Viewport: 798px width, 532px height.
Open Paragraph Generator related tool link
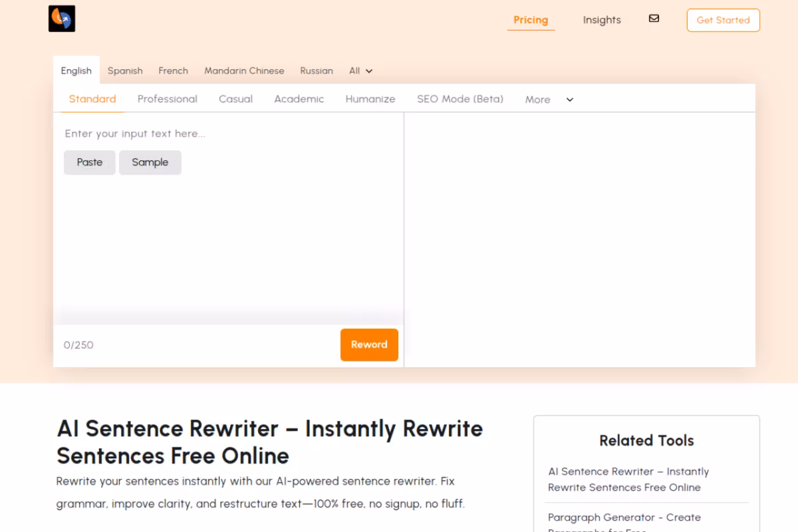[624, 523]
